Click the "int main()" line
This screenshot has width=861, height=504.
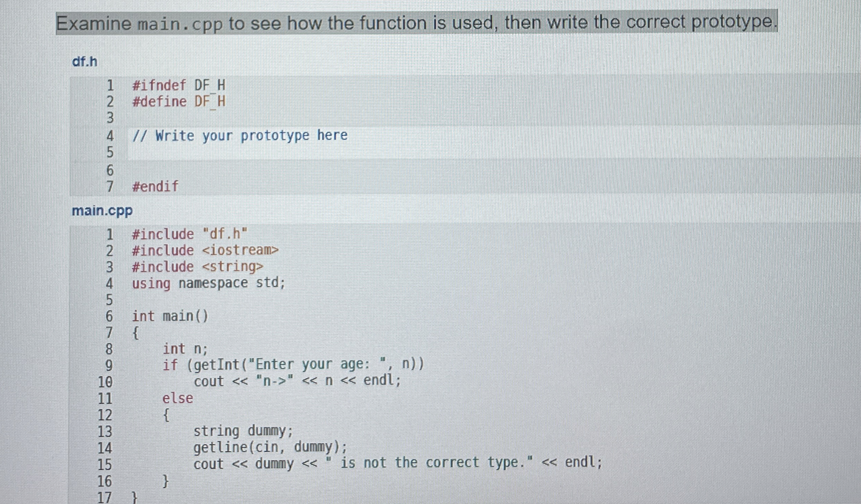point(170,316)
